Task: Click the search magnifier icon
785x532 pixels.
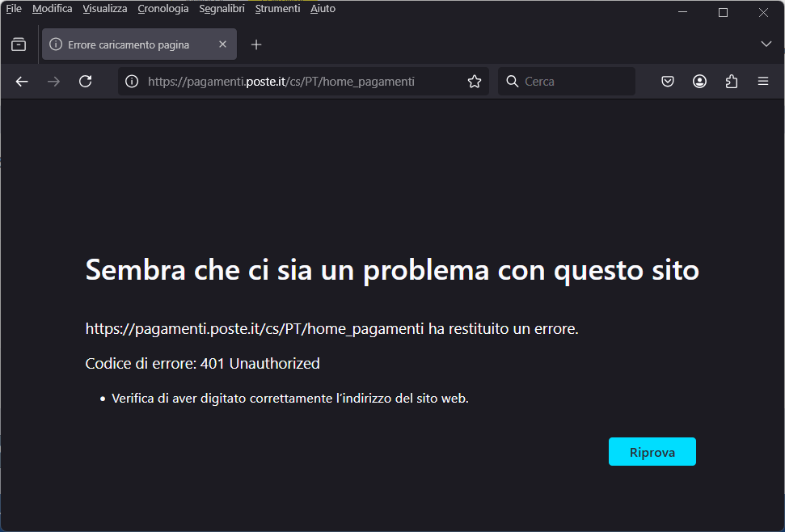Action: (513, 82)
